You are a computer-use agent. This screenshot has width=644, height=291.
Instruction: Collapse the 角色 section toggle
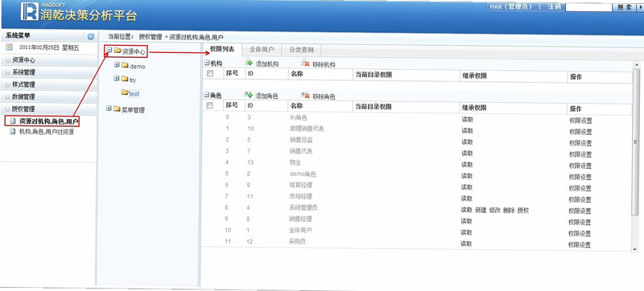207,95
